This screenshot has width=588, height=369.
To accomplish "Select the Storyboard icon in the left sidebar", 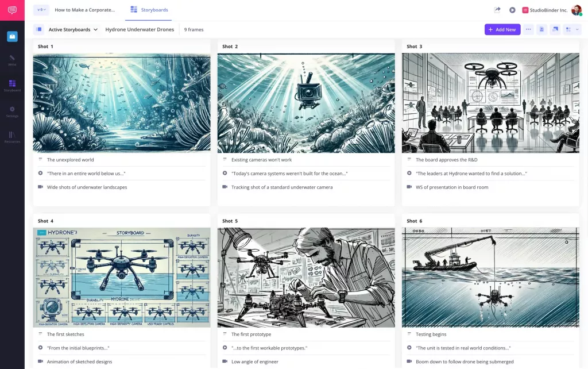I will pyautogui.click(x=12, y=85).
